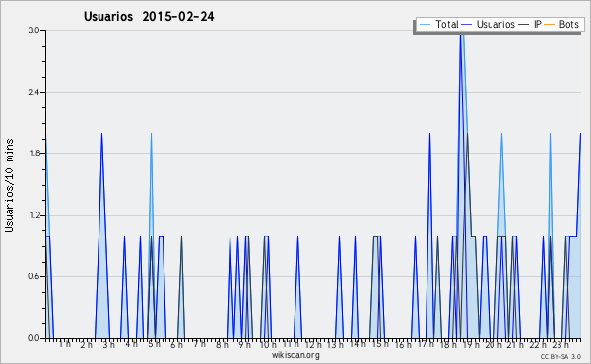Viewport: 591px width, 364px height.
Task: Click the '3.0' y-axis value
Action: [33, 30]
